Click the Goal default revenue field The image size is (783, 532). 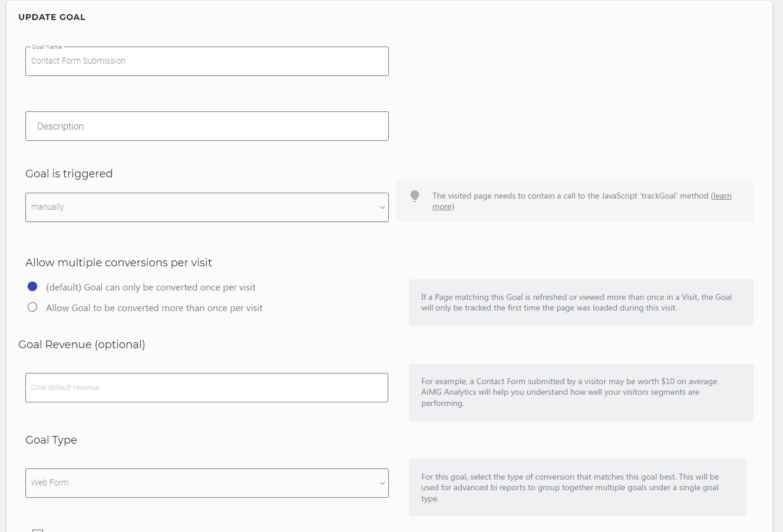point(207,388)
